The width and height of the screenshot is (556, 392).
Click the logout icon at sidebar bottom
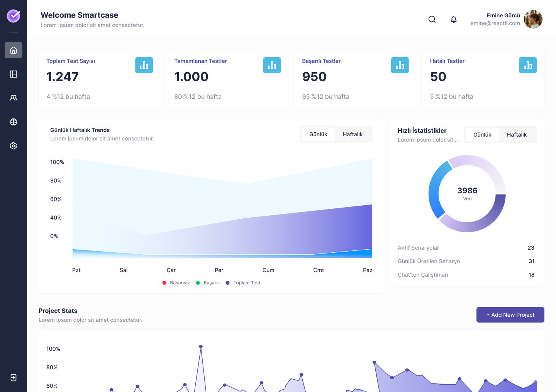pos(14,378)
